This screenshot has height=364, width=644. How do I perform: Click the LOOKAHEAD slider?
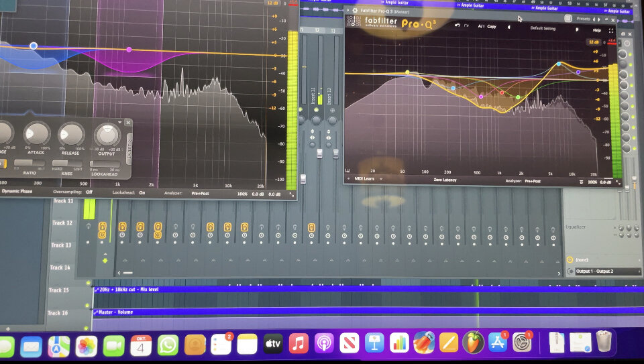point(105,164)
